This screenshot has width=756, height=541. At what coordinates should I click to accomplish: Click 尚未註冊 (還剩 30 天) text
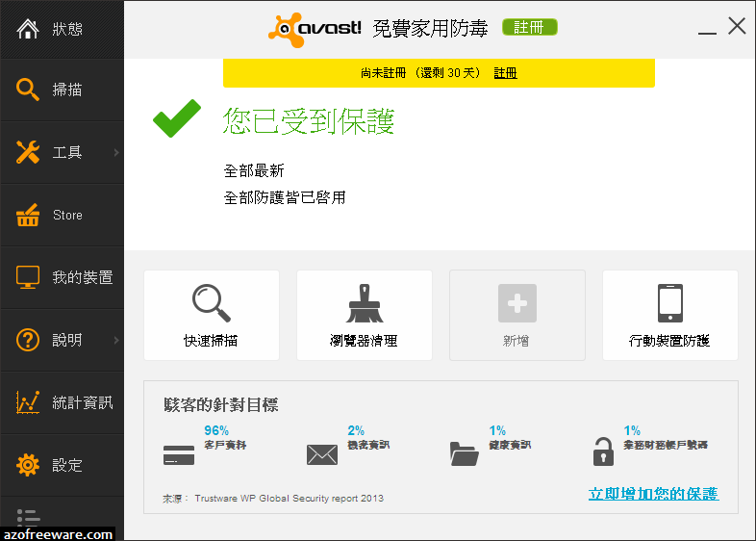[420, 73]
